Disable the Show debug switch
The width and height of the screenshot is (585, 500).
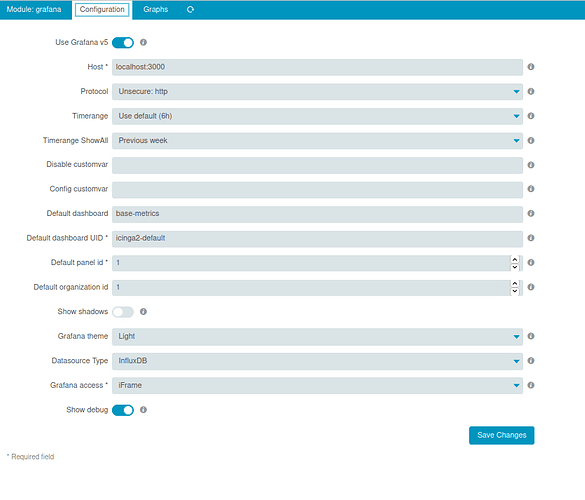123,410
